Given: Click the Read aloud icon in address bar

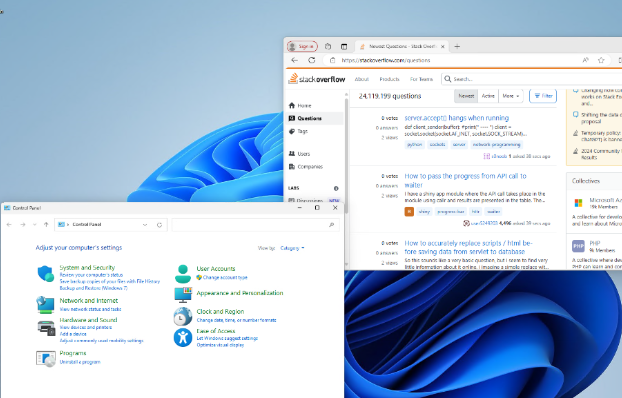Looking at the screenshot, I should (x=586, y=60).
